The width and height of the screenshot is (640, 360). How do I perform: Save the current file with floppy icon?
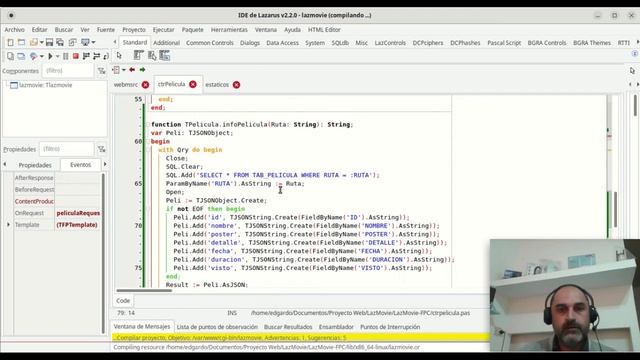click(49, 42)
